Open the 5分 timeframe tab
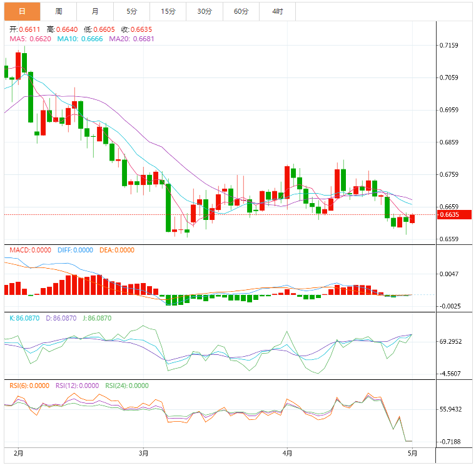This screenshot has width=476, height=468. tap(132, 11)
